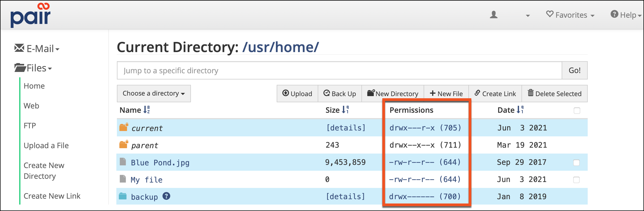Select Create New Link in the sidebar
644x211 pixels.
coord(52,196)
